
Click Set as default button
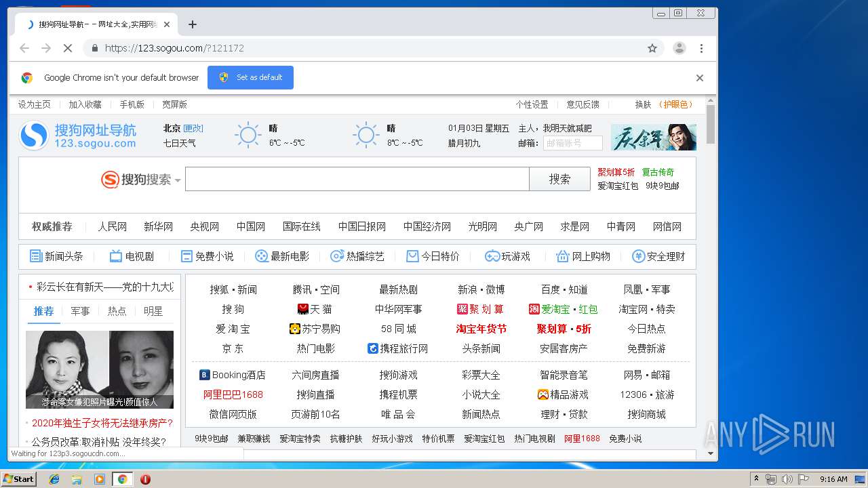point(250,77)
